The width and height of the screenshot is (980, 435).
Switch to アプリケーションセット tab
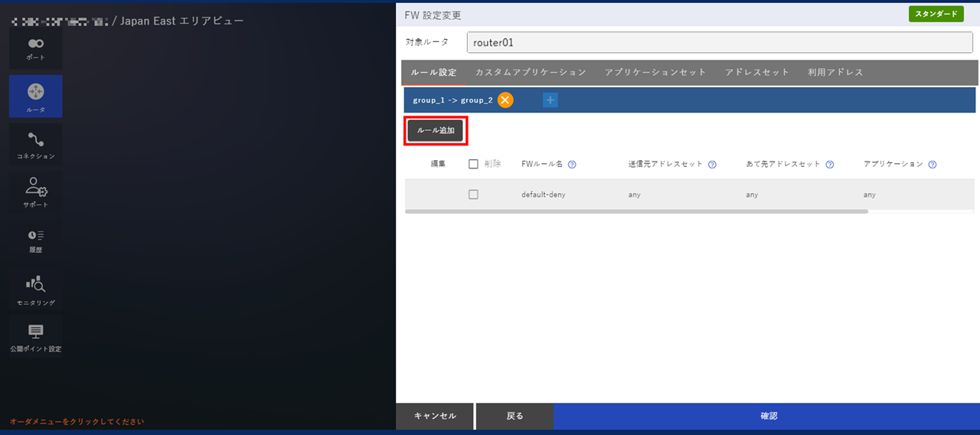click(655, 72)
